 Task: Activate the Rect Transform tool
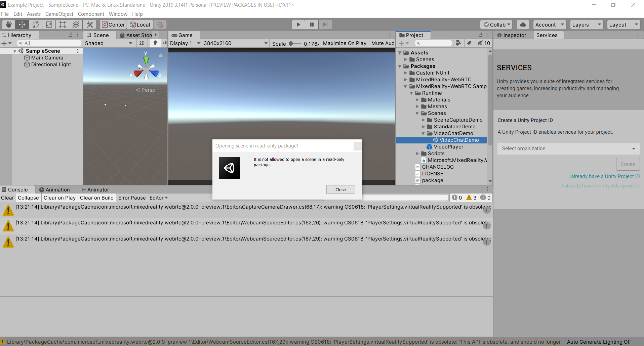(62, 24)
